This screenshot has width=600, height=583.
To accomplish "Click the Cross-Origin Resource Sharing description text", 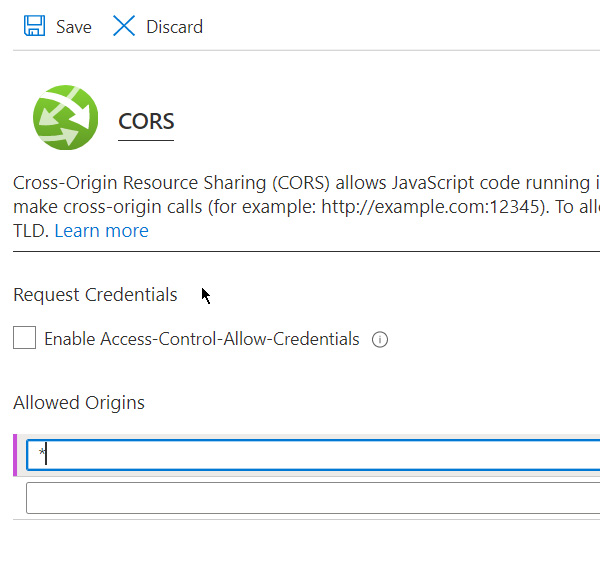I will pos(306,207).
